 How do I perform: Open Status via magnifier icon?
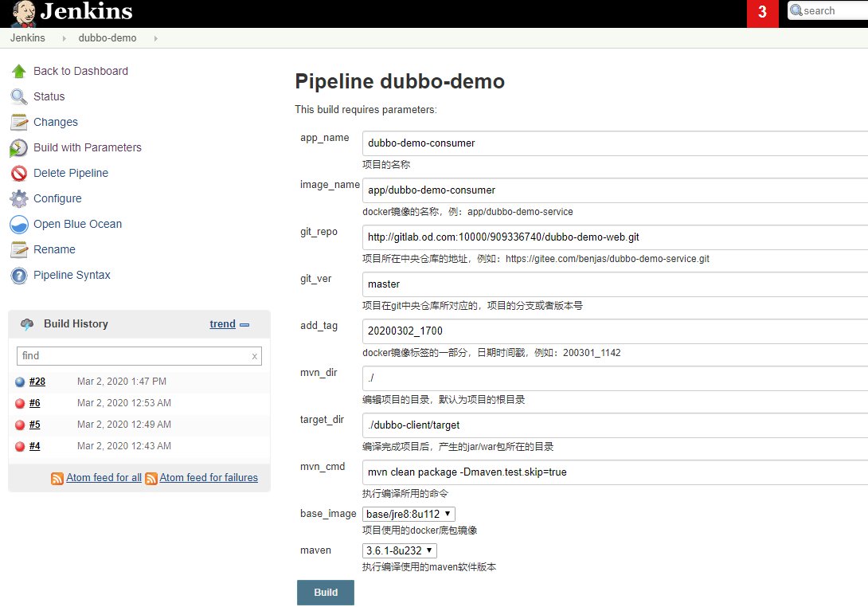[19, 96]
